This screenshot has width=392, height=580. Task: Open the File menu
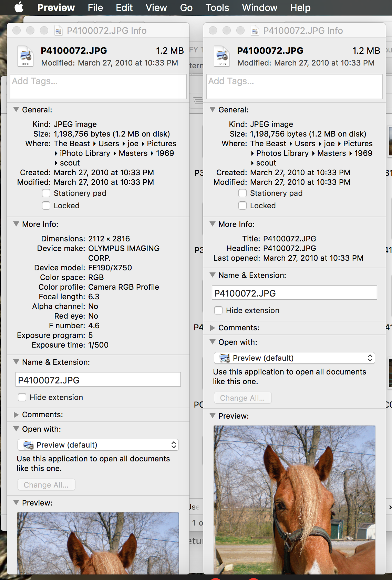point(95,8)
